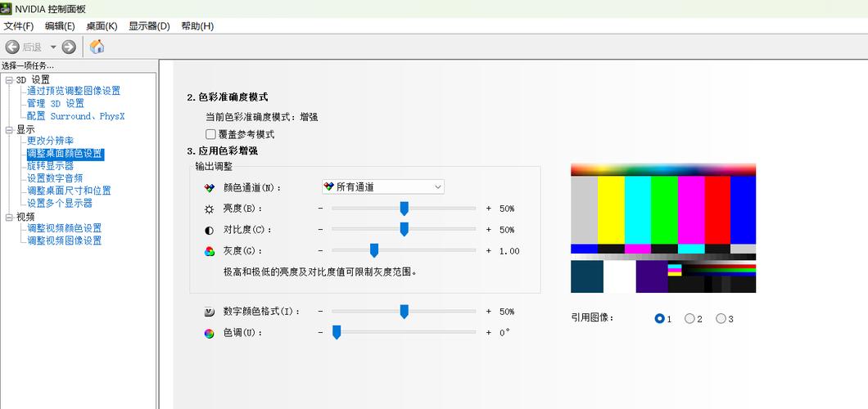Click the plus sign right of 灰度 slider
The image size is (868, 409).
[x=488, y=250]
